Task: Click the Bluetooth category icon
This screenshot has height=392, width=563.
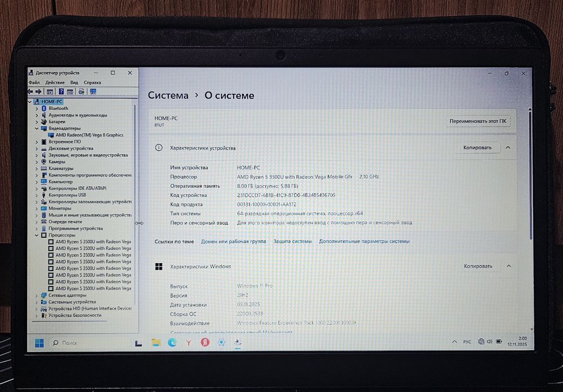Action: (44, 109)
